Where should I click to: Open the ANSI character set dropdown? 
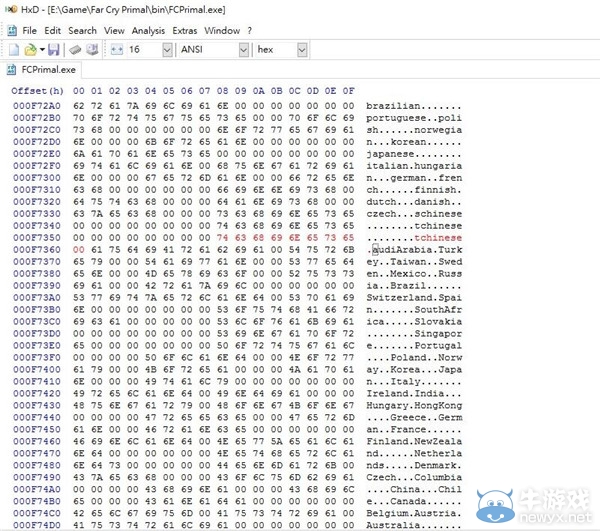coord(244,50)
